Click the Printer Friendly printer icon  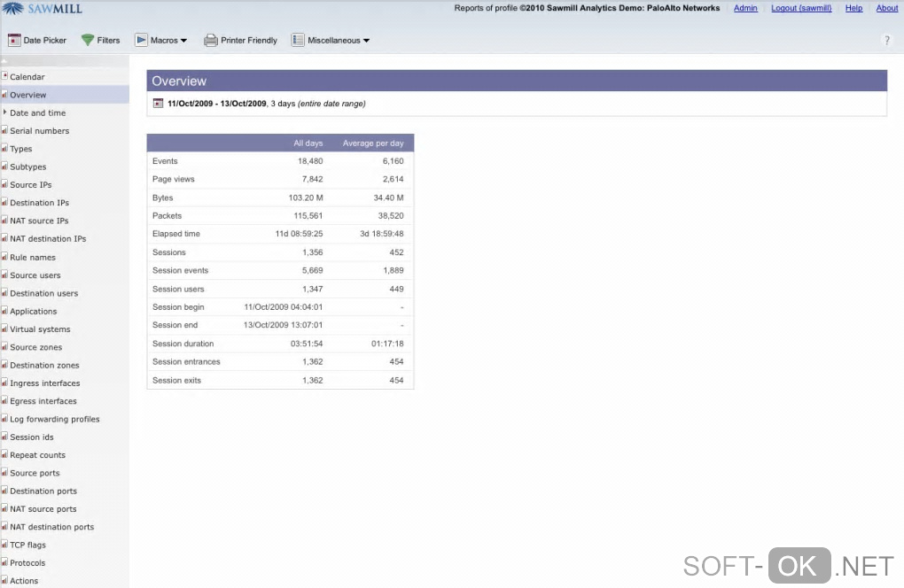coord(211,41)
